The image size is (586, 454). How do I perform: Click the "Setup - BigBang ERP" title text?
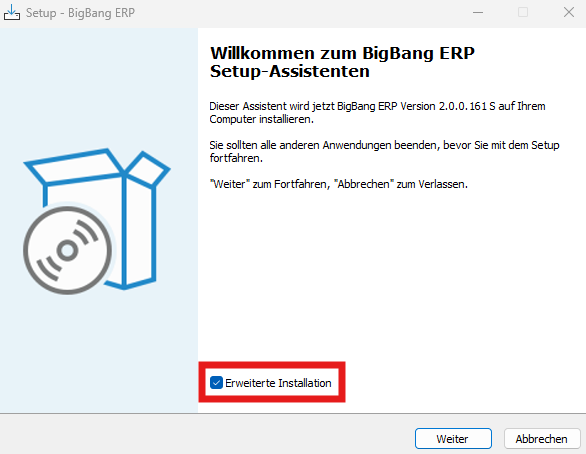(x=80, y=13)
